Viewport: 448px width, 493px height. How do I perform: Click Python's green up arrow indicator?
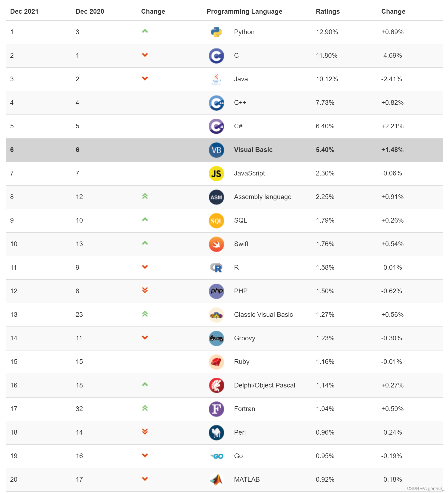pyautogui.click(x=145, y=31)
